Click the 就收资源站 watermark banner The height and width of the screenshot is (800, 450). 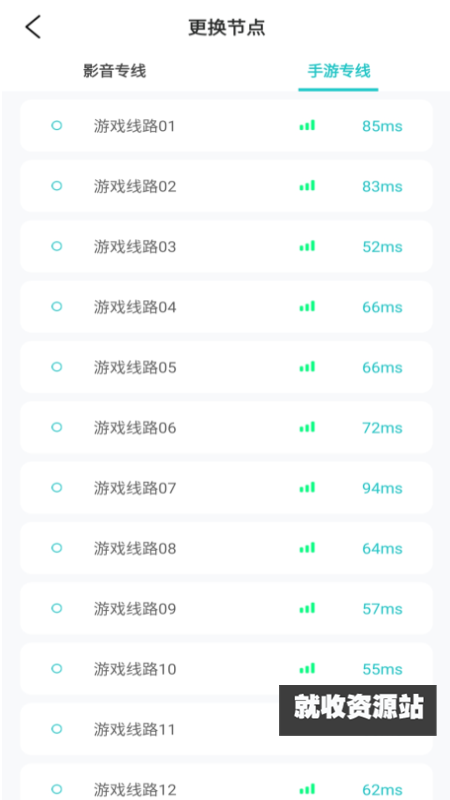(x=358, y=710)
